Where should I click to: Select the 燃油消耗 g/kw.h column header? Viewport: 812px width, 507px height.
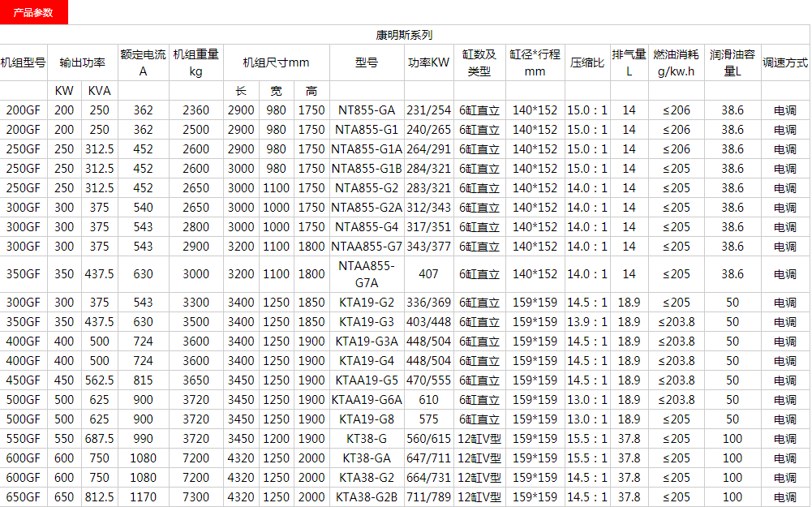coord(676,62)
